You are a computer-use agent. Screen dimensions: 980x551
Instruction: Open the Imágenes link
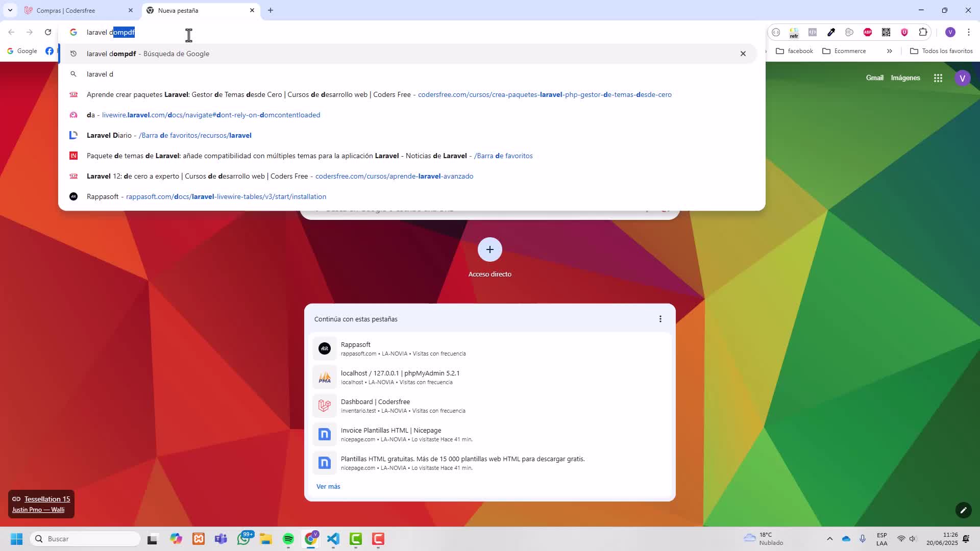[x=905, y=78]
